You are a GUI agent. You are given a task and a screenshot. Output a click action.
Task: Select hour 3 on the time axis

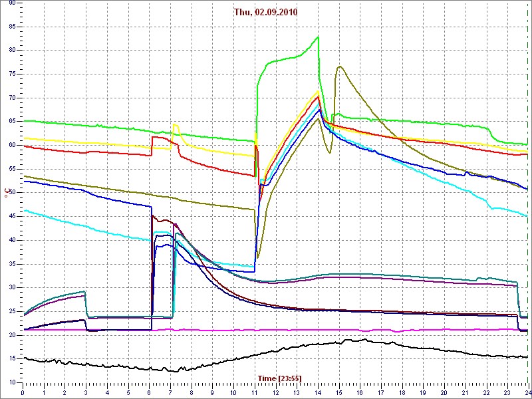(x=86, y=392)
